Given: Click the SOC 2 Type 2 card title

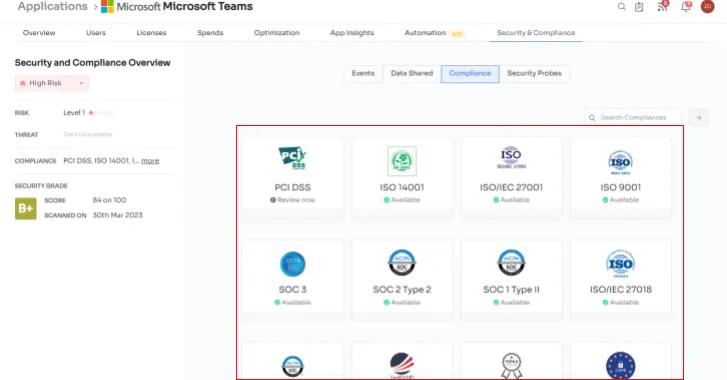Looking at the screenshot, I should coord(402,290).
